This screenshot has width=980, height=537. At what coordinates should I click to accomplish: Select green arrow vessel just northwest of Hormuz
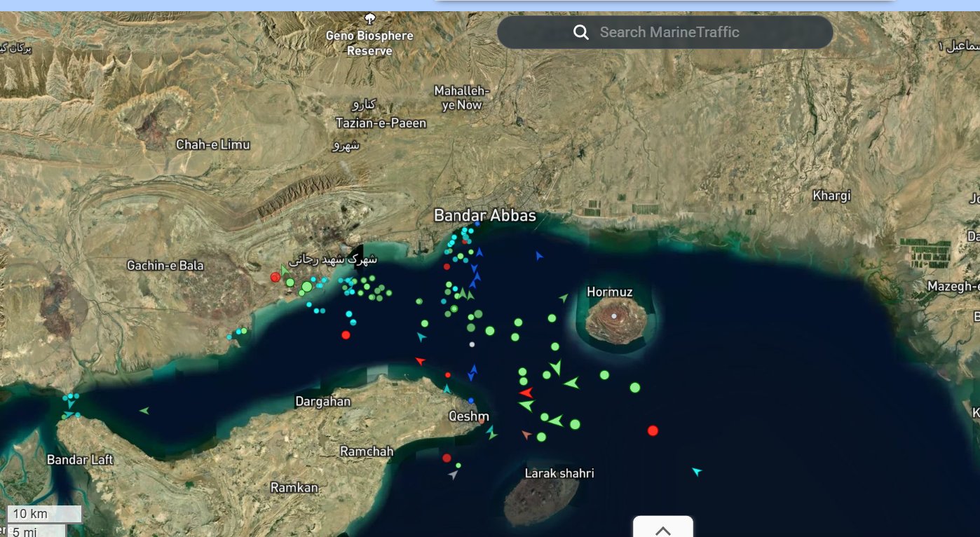[564, 298]
